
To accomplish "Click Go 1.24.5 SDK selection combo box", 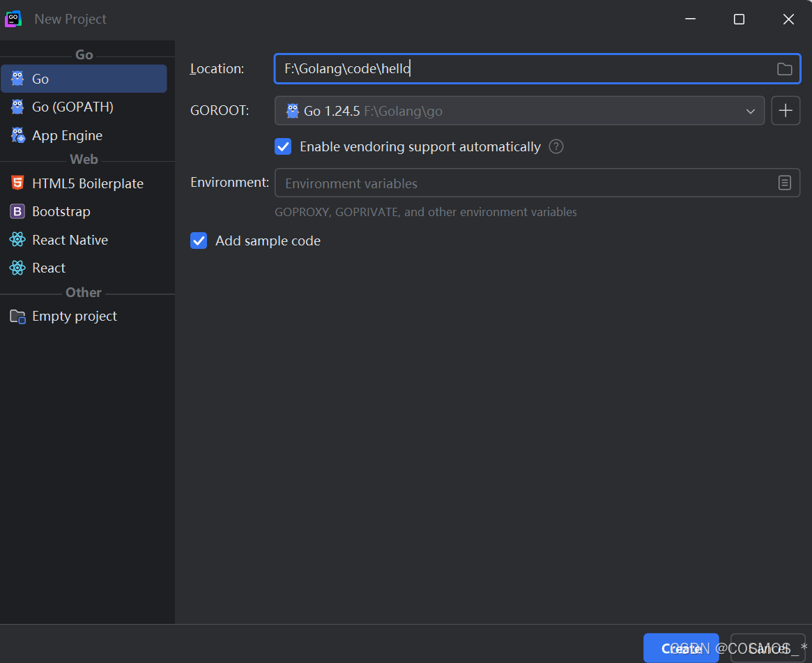I will [x=519, y=110].
